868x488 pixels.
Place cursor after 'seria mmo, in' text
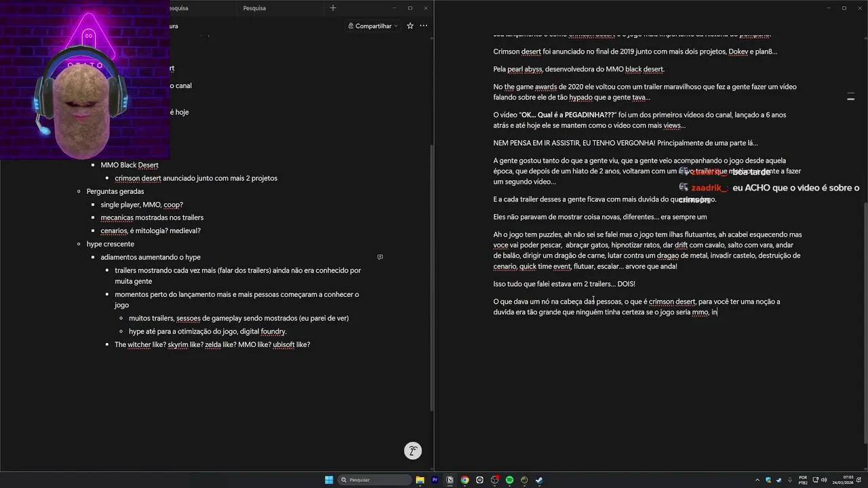tap(718, 312)
